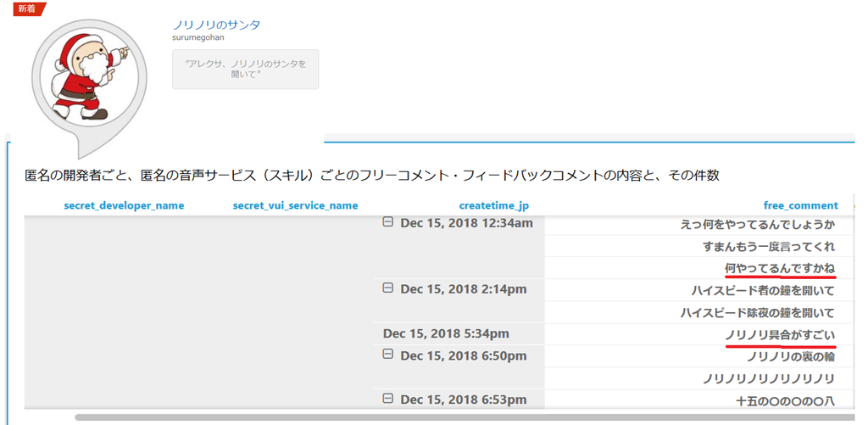Click developer name surumegohan
The image size is (868, 425).
pyautogui.click(x=198, y=37)
